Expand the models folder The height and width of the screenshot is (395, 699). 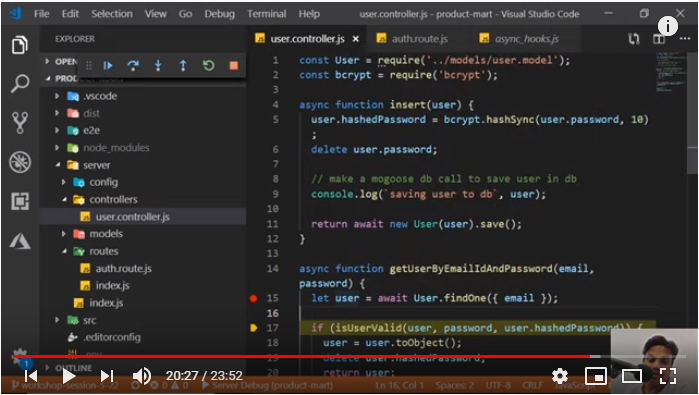[64, 234]
